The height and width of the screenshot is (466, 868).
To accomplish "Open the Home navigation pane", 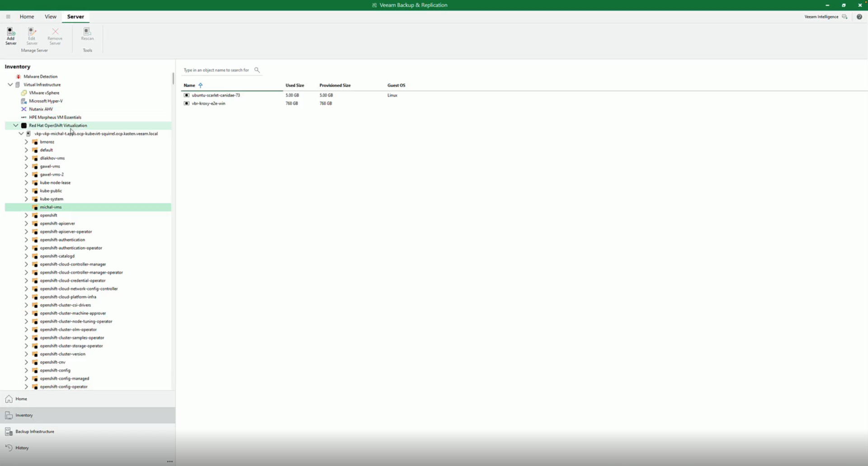I will (x=88, y=399).
